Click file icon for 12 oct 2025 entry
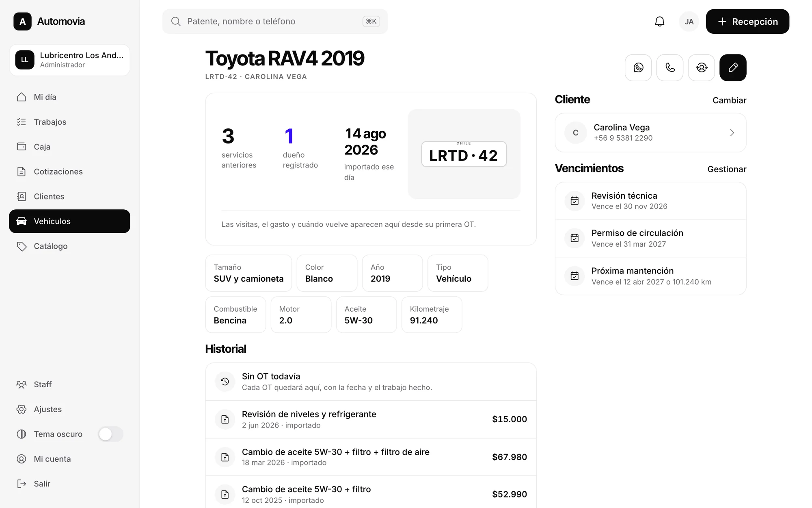812x508 pixels. coord(225,494)
